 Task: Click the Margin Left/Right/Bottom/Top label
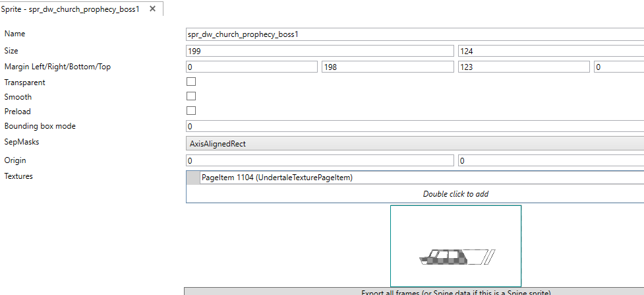coord(57,67)
